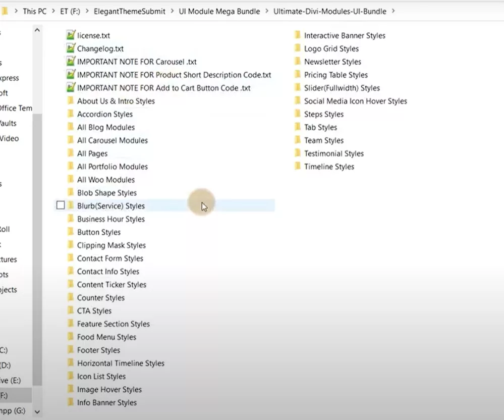
Task: Click the CTA Styles folder icon
Action: click(71, 310)
